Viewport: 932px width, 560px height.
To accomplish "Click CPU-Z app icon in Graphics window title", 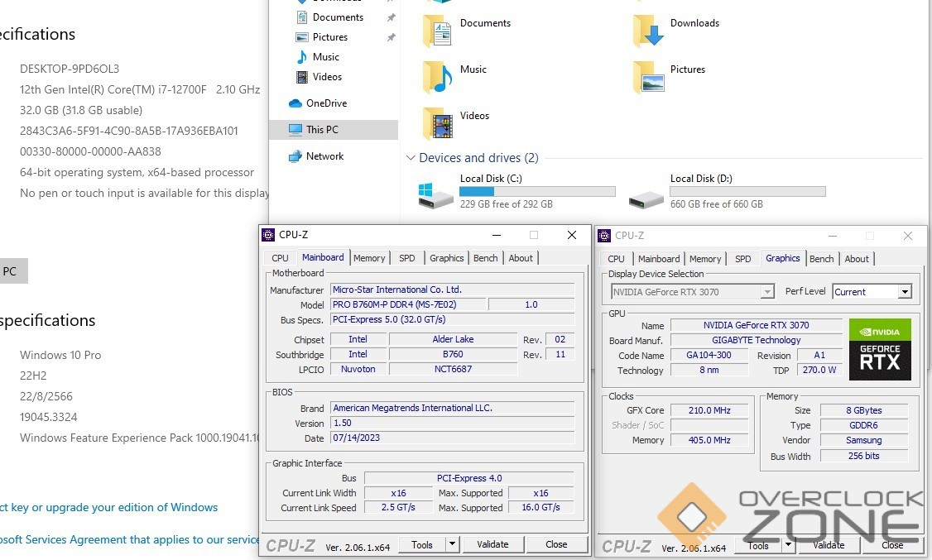I will [x=604, y=236].
